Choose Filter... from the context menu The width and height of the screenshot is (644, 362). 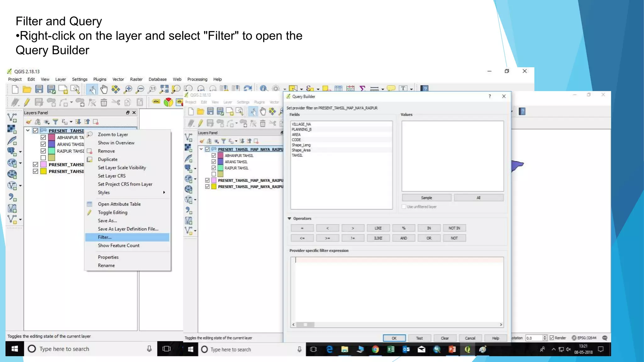pos(105,237)
